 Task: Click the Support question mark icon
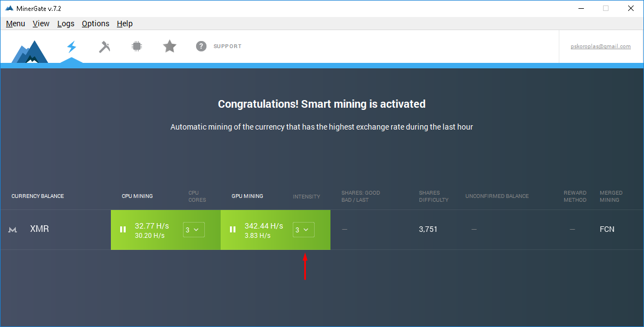click(x=201, y=46)
